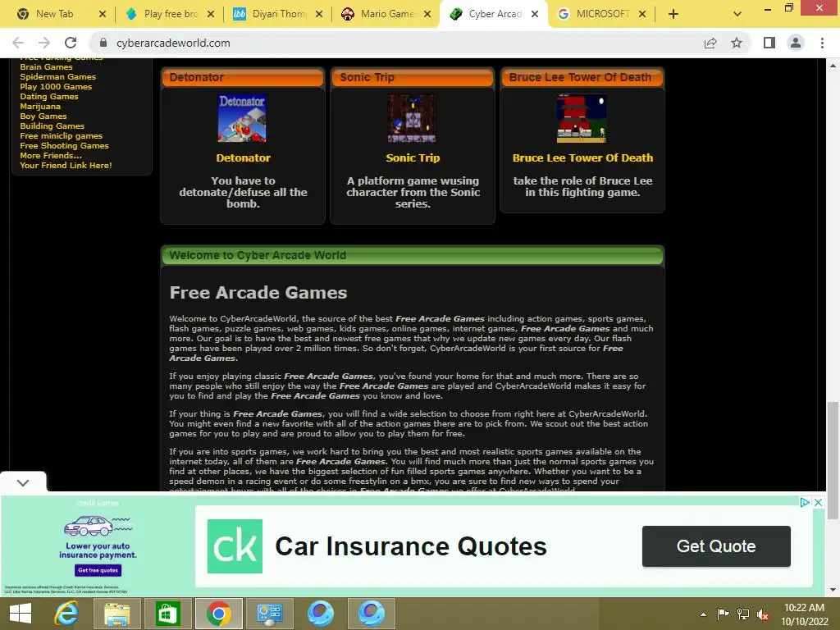Screen dimensions: 840x630
Task: Open the Chrome profile avatar
Action: tap(796, 43)
